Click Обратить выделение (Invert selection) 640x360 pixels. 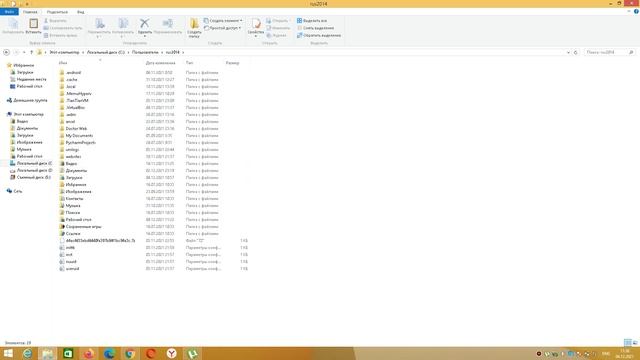coord(319,35)
